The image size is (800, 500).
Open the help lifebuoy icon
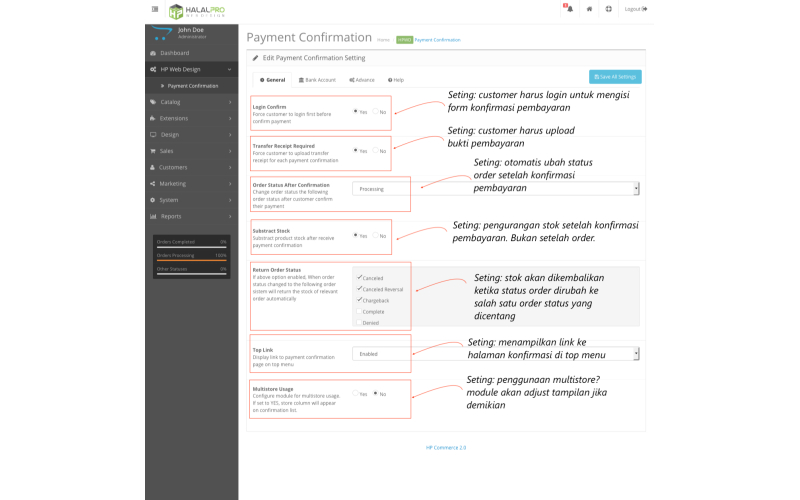(x=609, y=9)
